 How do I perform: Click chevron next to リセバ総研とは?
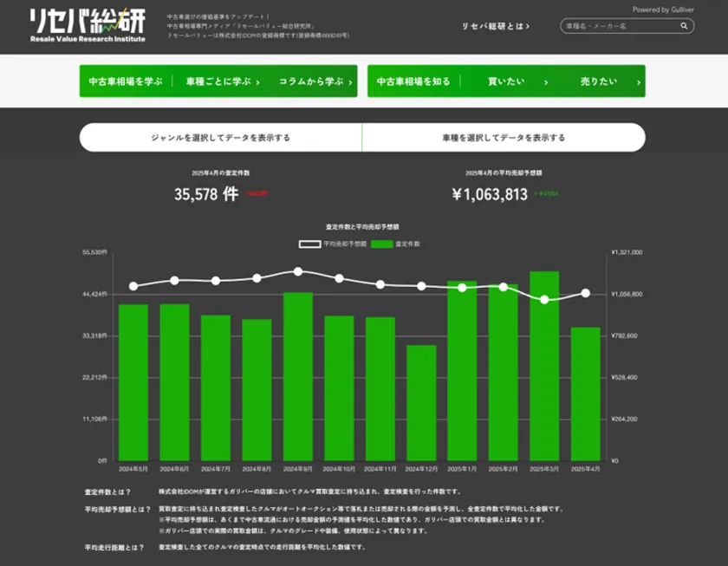tap(528, 27)
